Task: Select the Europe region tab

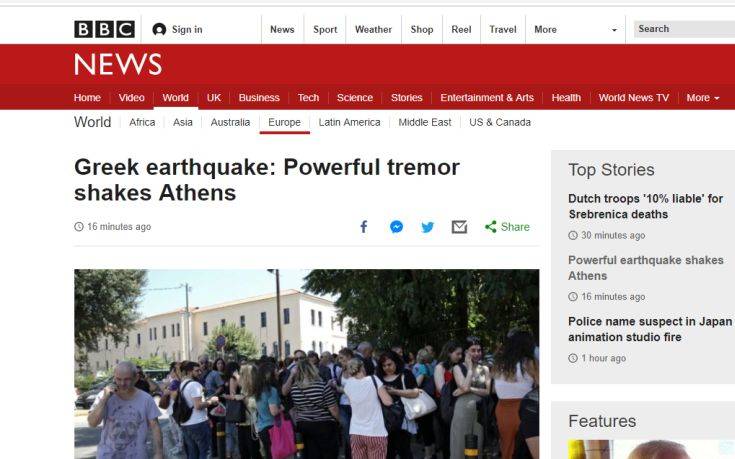Action: (285, 122)
